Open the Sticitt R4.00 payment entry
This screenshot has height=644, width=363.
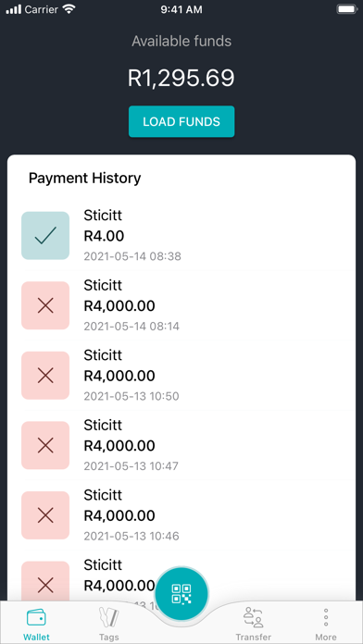[x=181, y=236]
